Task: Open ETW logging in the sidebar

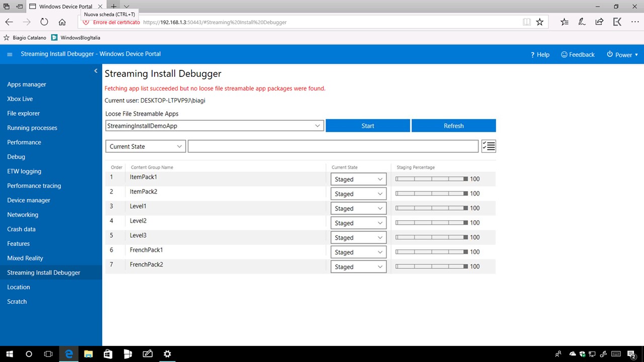Action: [x=24, y=171]
